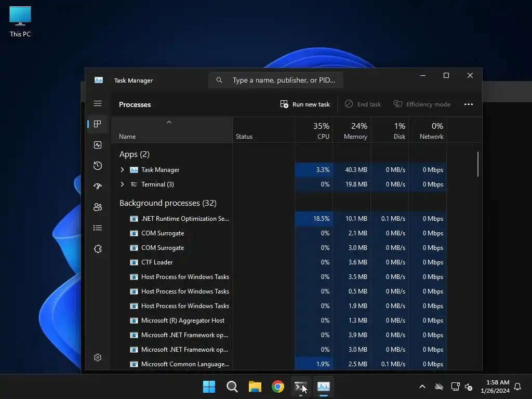Focus the name, publisher, or PID search box
The height and width of the screenshot is (399, 532).
tap(275, 80)
